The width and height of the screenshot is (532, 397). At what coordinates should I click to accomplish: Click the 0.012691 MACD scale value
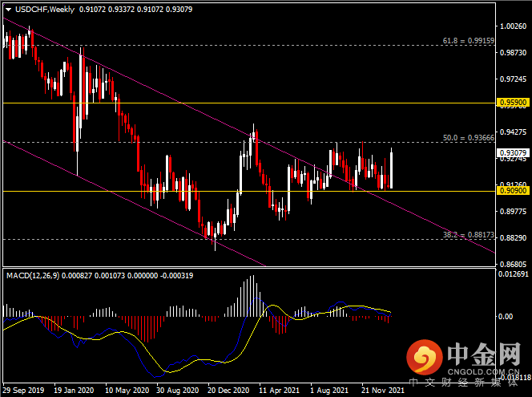[x=514, y=274]
